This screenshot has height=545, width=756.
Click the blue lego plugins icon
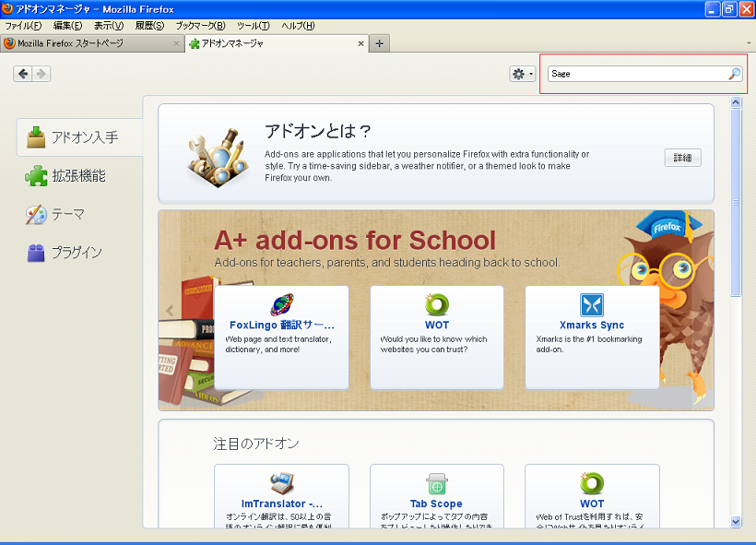click(36, 253)
